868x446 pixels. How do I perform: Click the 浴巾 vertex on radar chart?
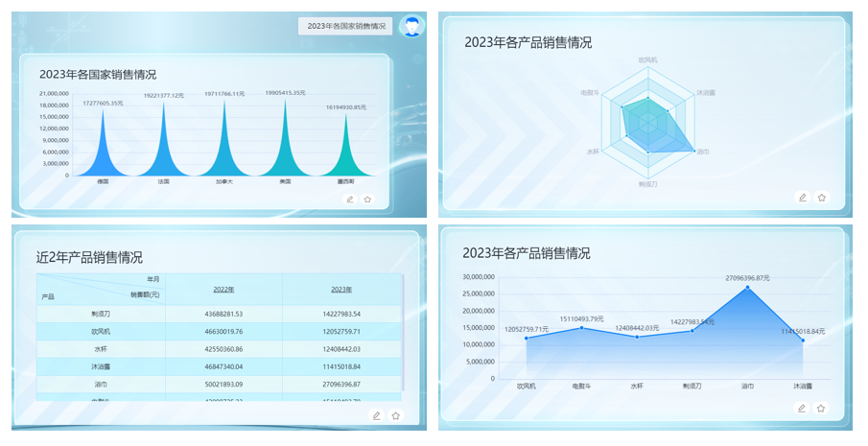point(694,151)
